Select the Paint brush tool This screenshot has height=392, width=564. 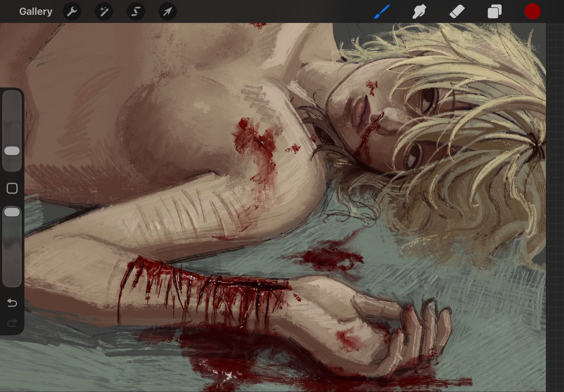pyautogui.click(x=381, y=11)
